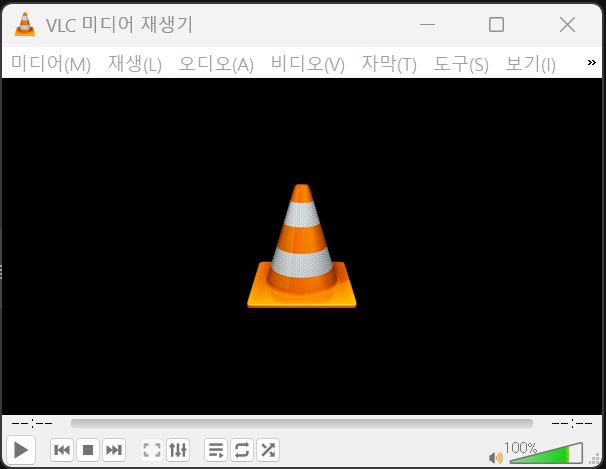Image resolution: width=606 pixels, height=469 pixels.
Task: Start playback with the Play button
Action: click(21, 450)
